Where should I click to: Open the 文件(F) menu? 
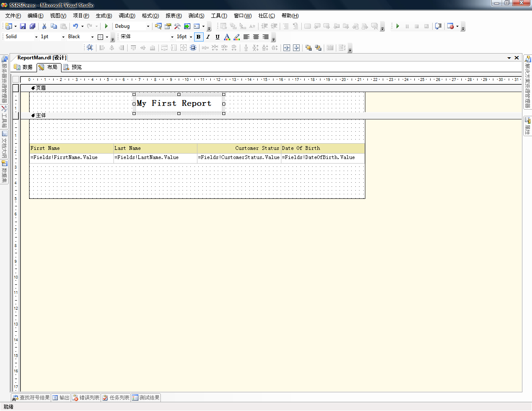pyautogui.click(x=13, y=16)
